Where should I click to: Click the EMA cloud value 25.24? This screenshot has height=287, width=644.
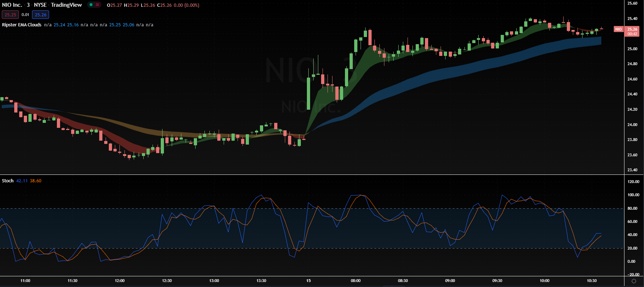tap(59, 25)
